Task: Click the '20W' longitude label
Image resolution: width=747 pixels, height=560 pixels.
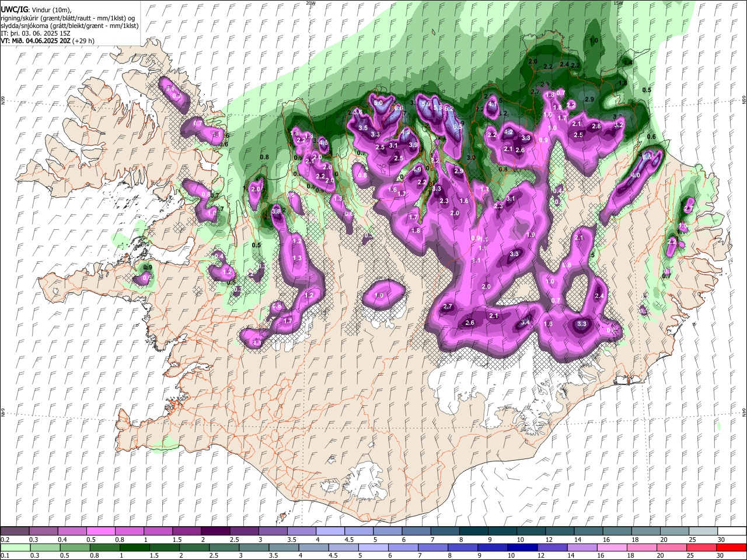Action: pos(310,3)
